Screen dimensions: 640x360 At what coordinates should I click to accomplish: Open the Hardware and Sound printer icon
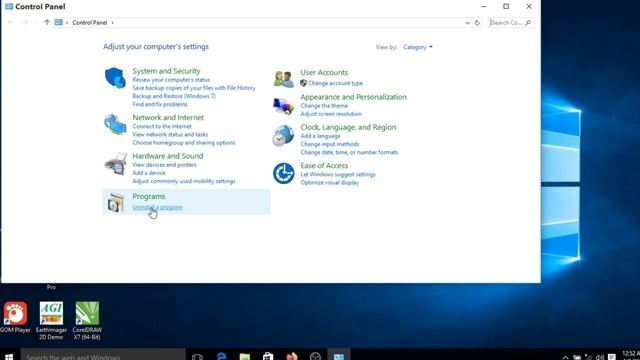pos(116,164)
